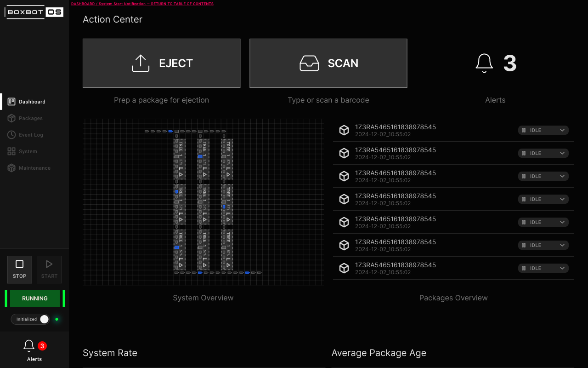
Task: Click the large bell icon beside 3
Action: 484,63
